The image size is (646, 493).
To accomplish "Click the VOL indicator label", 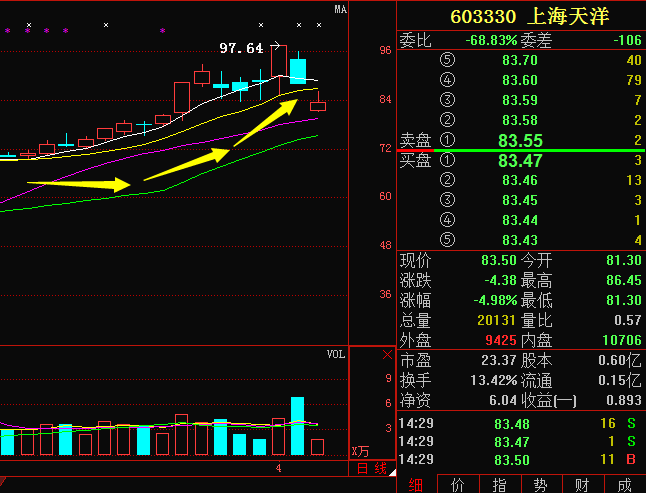I will click(x=336, y=354).
